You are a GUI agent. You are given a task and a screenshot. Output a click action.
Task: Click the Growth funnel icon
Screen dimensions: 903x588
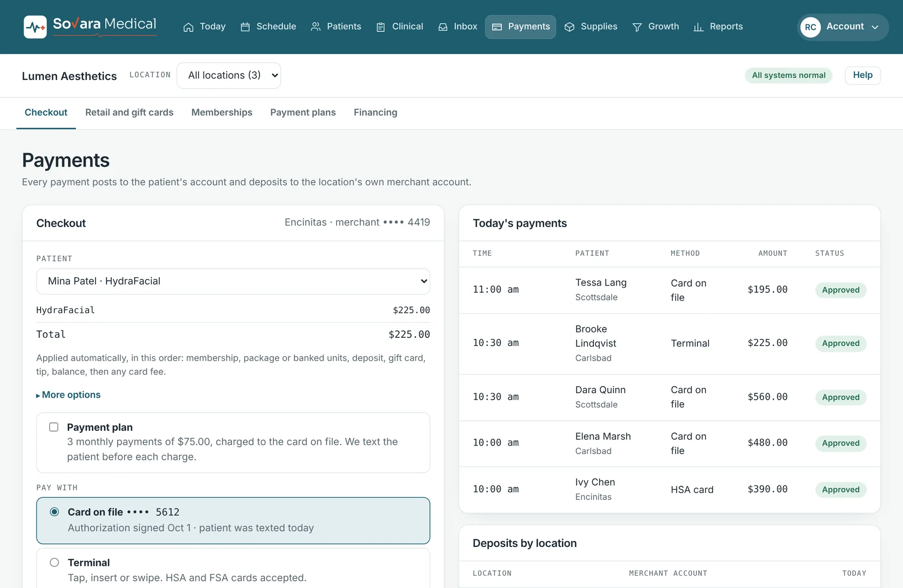click(x=637, y=27)
